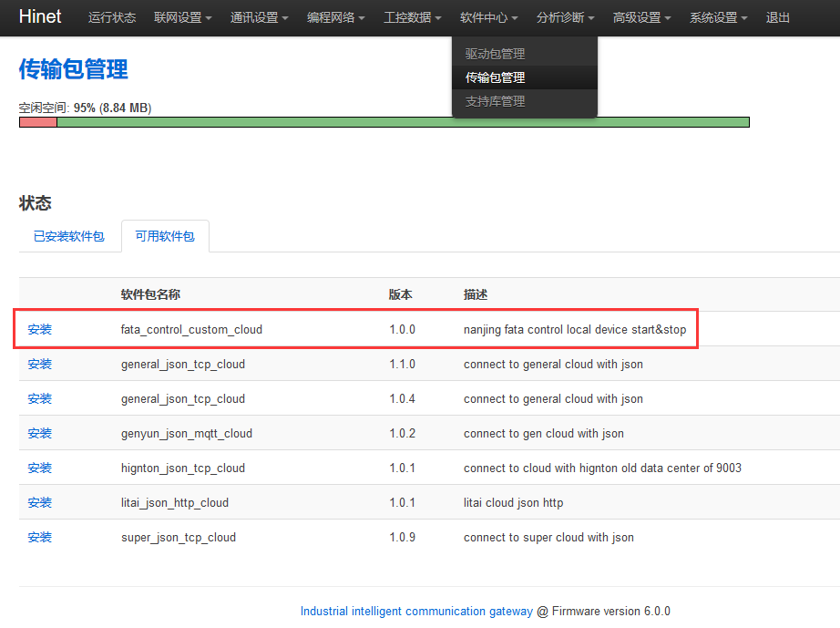
Task: Choose 支持库管理 in the dropdown list
Action: coord(495,101)
